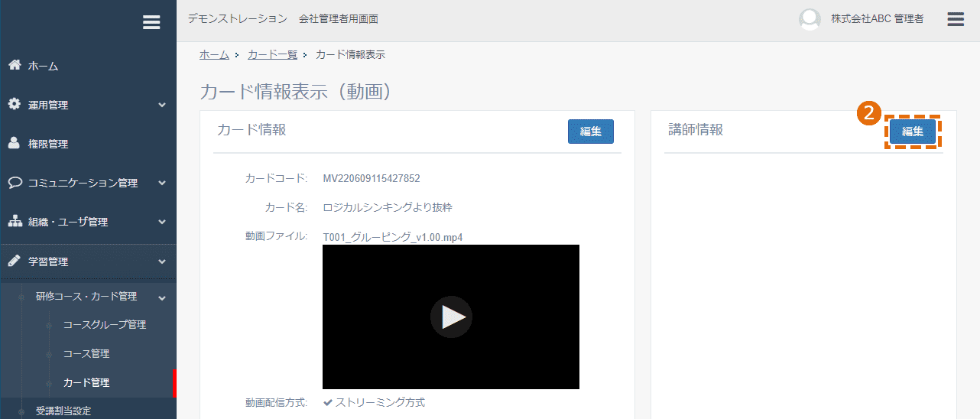
Task: Click the ストリーミング方式 delivery value
Action: click(380, 402)
